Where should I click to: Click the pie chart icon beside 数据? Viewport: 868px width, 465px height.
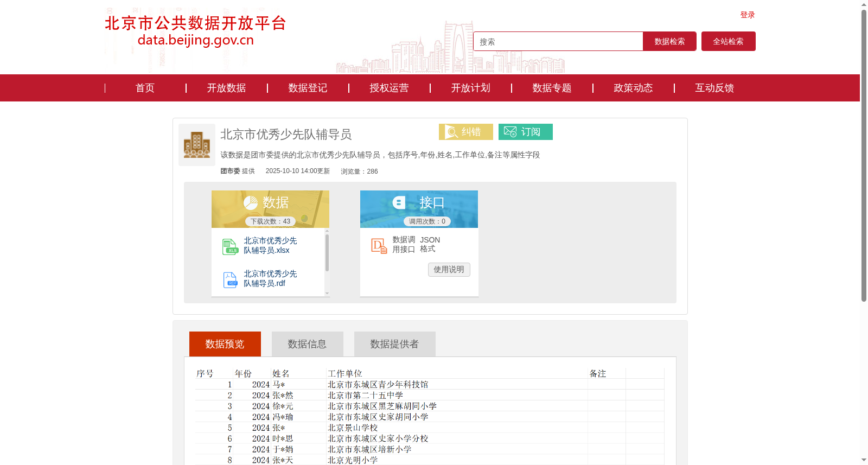[x=251, y=203]
